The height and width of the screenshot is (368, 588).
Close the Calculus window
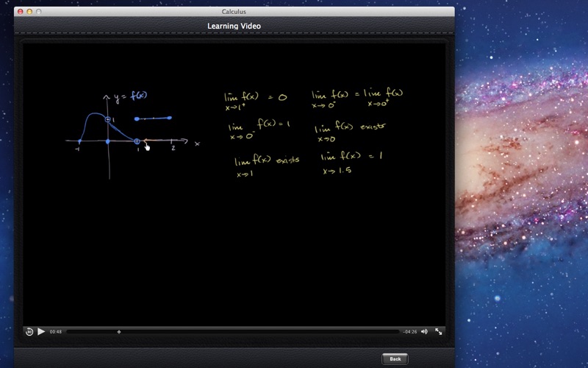click(21, 12)
